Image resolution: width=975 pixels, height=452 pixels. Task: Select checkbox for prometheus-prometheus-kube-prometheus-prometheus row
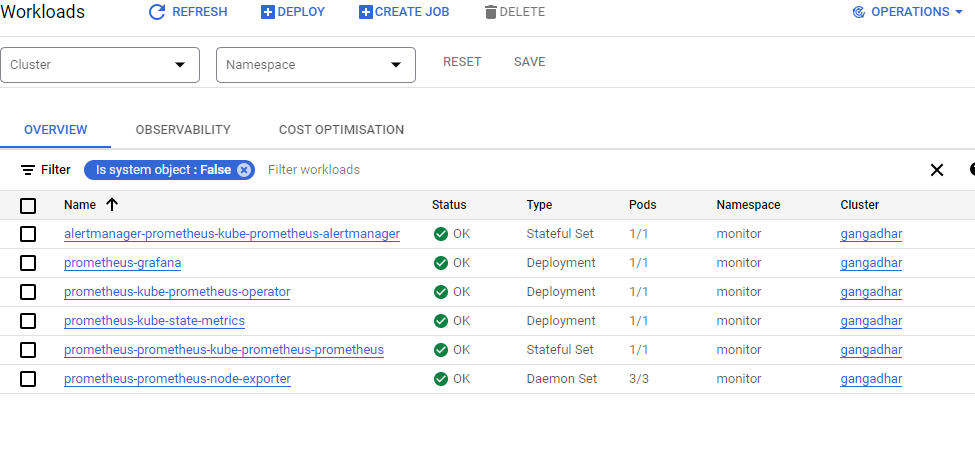(28, 350)
